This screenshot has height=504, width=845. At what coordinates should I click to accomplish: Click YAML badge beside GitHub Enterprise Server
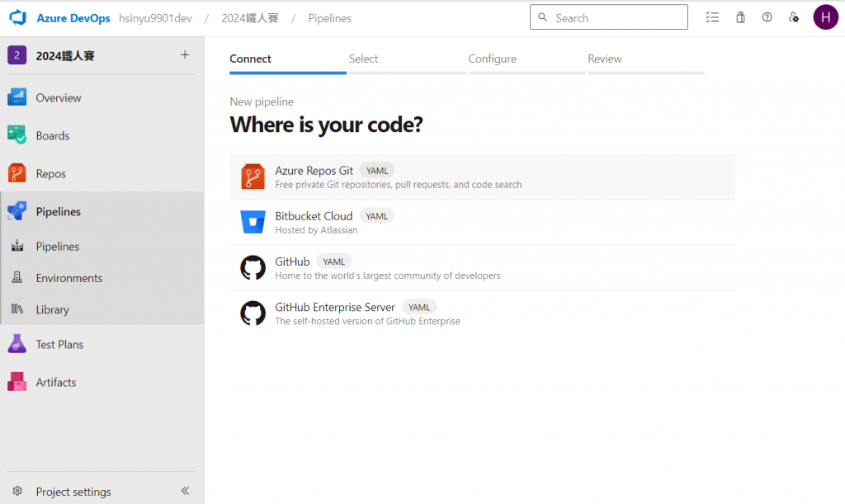pos(418,307)
